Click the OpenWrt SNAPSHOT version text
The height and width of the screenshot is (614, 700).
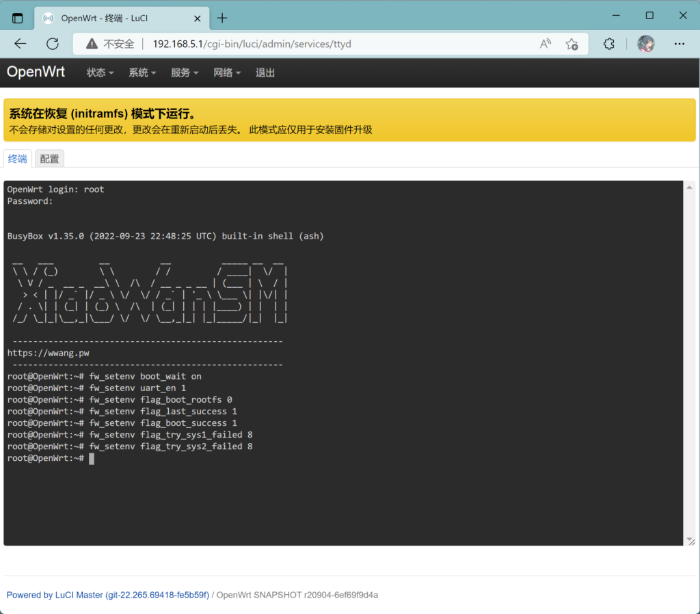(x=297, y=595)
